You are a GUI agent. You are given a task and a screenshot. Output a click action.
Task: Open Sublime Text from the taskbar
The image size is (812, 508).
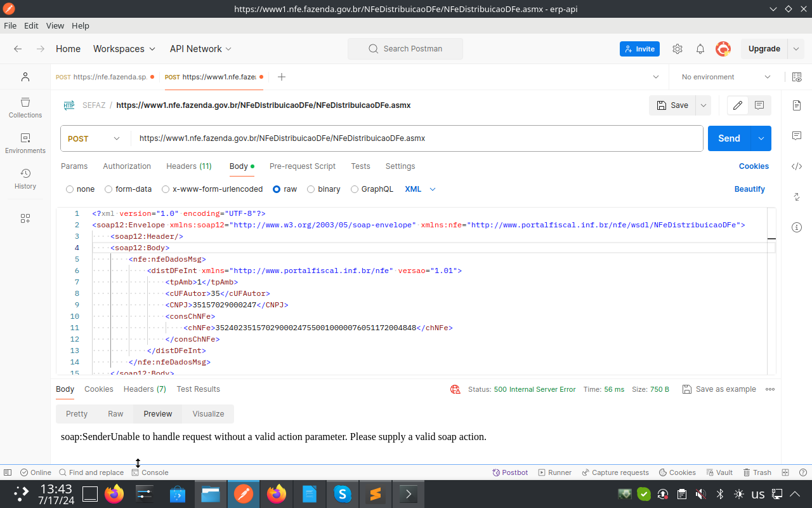(375, 494)
